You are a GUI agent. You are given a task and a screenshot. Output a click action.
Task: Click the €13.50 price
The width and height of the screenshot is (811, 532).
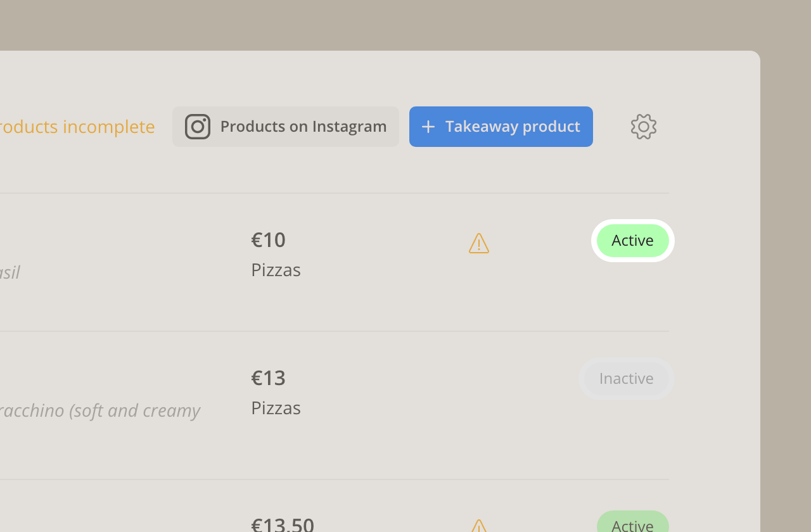[283, 524]
